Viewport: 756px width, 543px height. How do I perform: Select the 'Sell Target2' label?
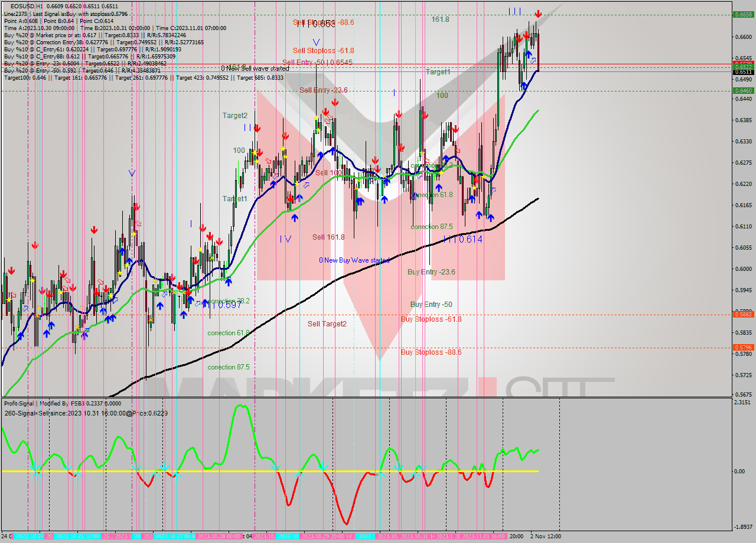[327, 323]
